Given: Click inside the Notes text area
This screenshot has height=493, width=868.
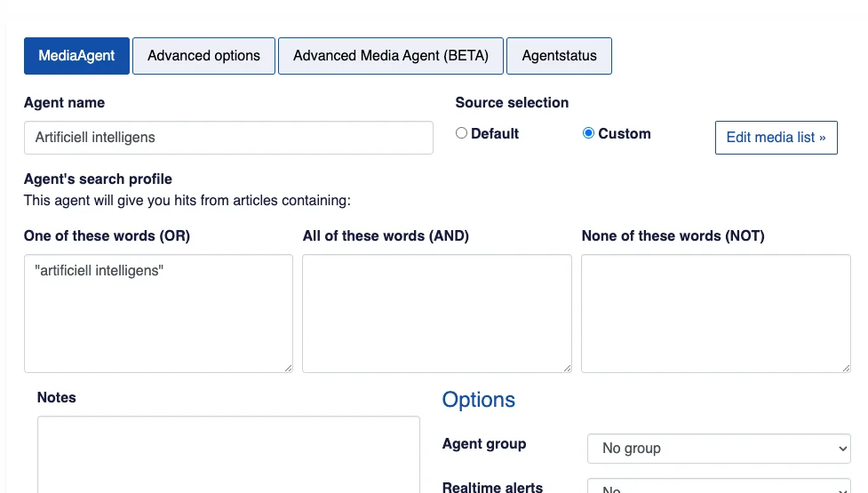Looking at the screenshot, I should [228, 453].
